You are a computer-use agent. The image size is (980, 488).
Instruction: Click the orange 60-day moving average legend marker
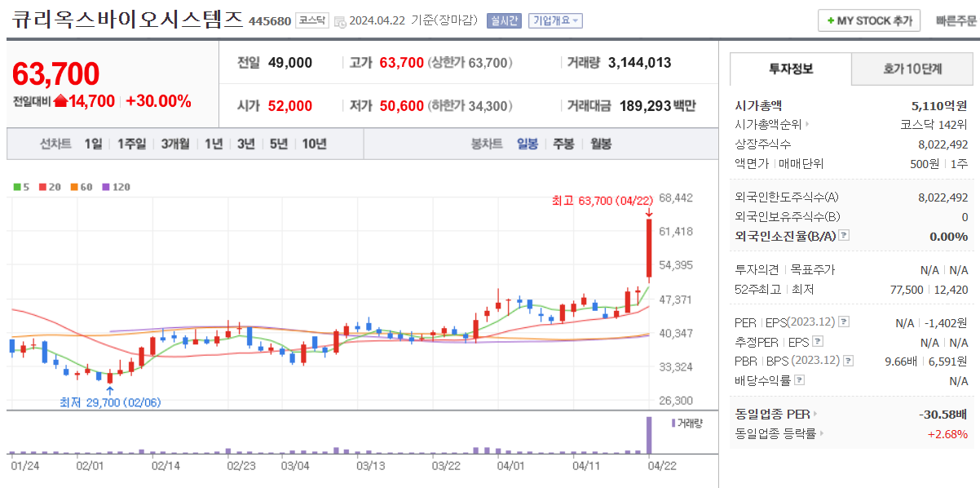(x=74, y=187)
